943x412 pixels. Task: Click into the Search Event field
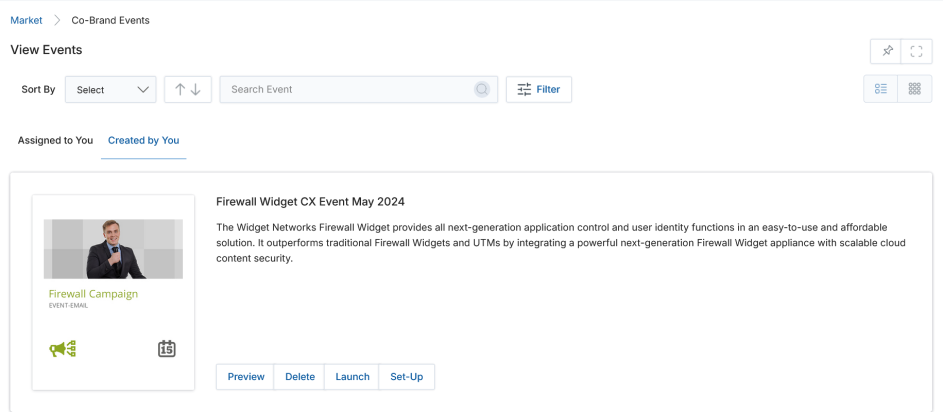click(x=358, y=90)
